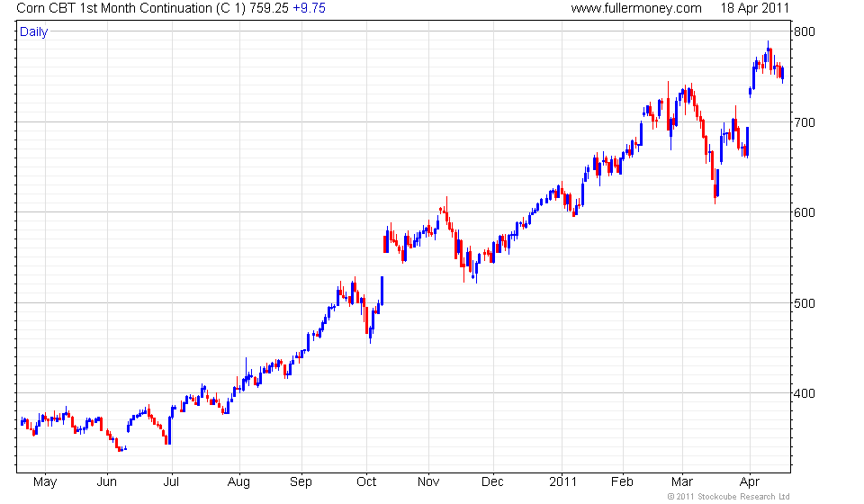864x504 pixels.
Task: Click the 'Daily' interval label
Action: point(33,31)
